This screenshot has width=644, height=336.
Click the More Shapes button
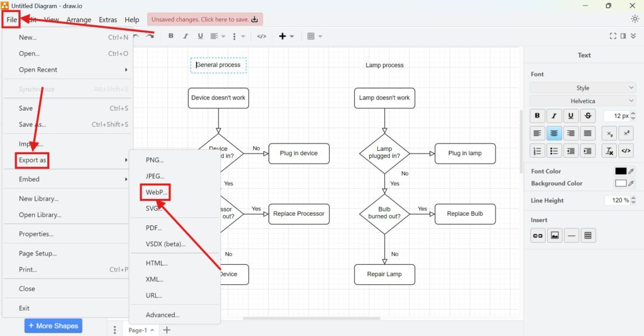coord(53,326)
